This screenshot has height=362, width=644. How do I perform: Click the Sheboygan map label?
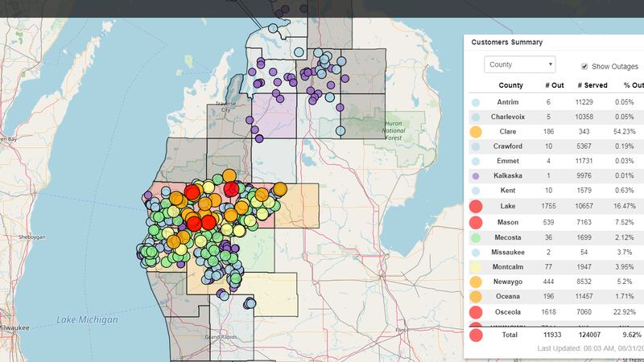[x=32, y=237]
